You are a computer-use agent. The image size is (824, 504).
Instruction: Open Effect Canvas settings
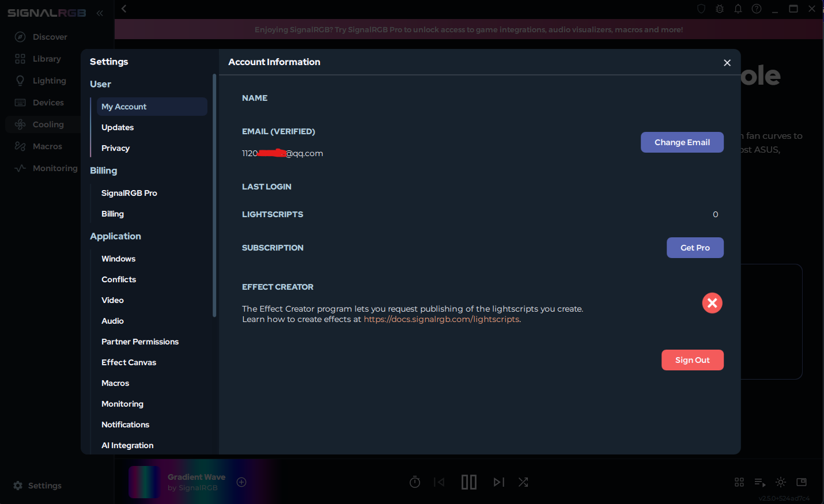[x=128, y=362]
